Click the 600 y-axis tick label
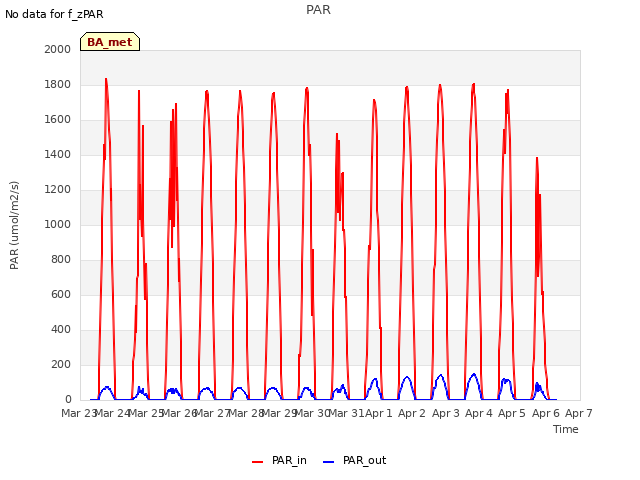Image resolution: width=640 pixels, height=480 pixels. (x=61, y=294)
